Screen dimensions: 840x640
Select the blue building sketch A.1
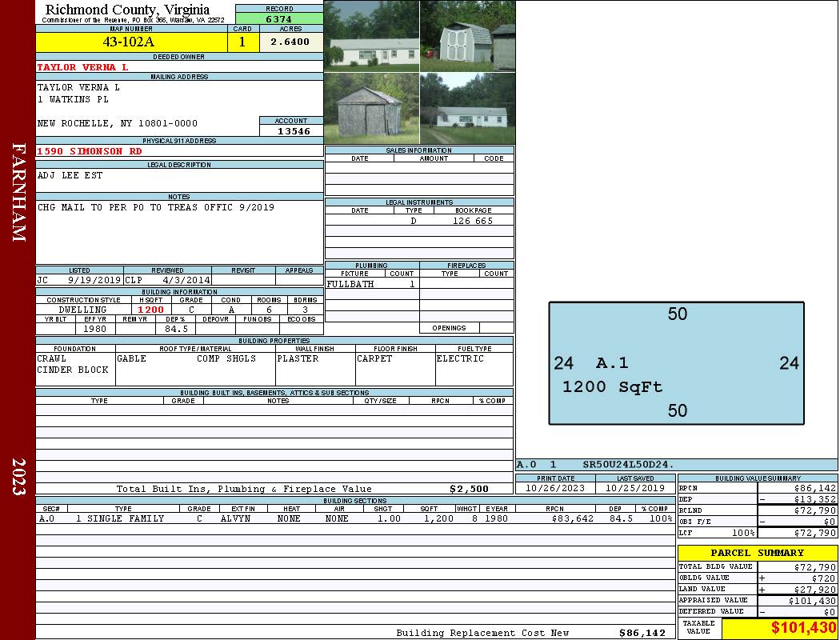676,362
